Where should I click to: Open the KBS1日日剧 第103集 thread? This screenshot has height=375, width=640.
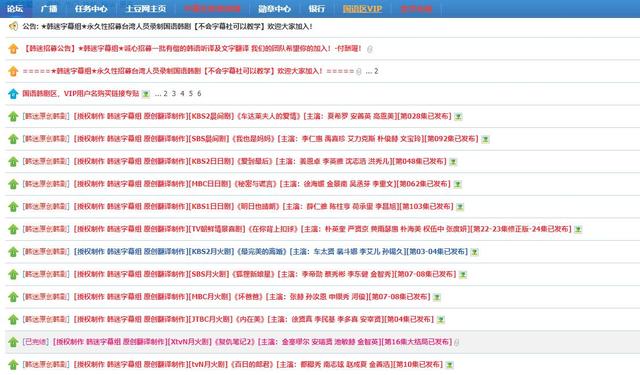click(x=264, y=206)
